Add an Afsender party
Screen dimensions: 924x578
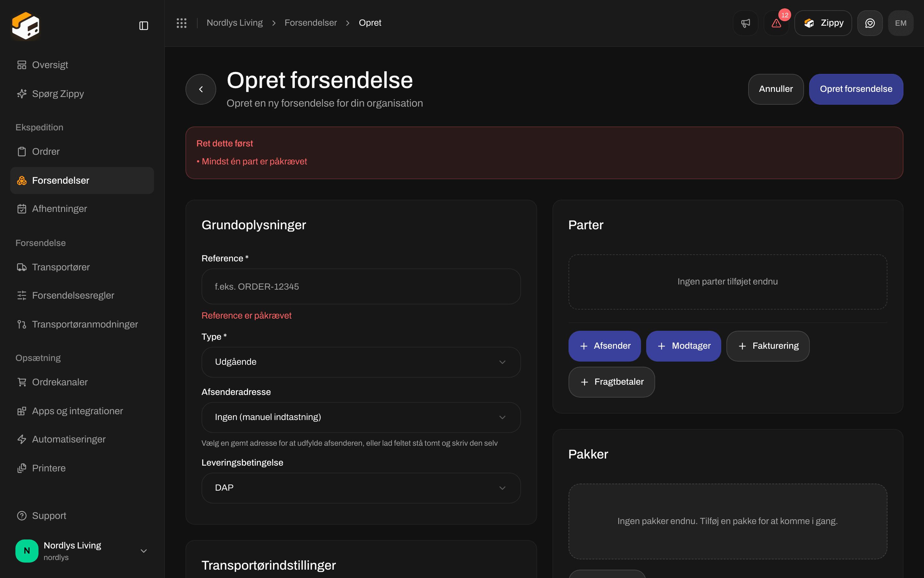(x=604, y=346)
